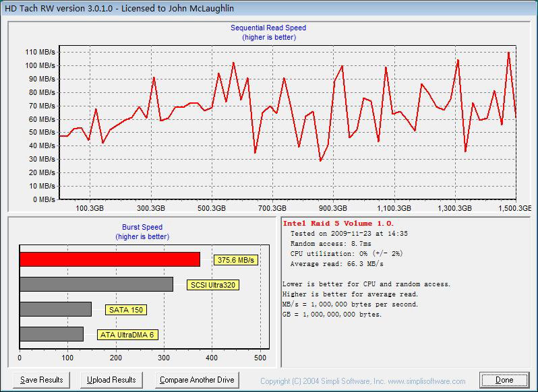Viewport: 538px width, 392px height.
Task: Open Compare Another Drive
Action: click(197, 380)
